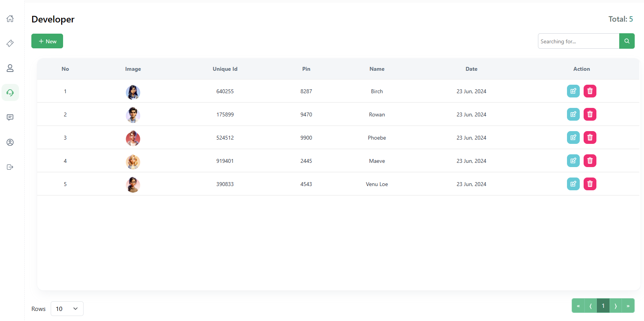
Task: Click the New developer button
Action: tap(47, 41)
